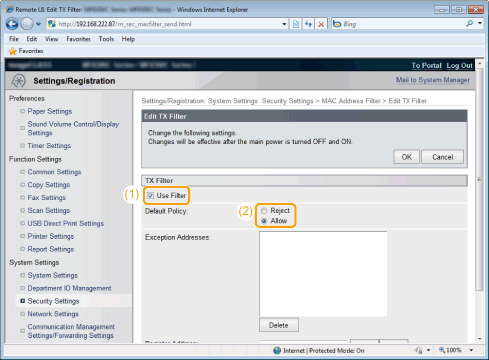Open recent pages dropdown next to navigation arrows
The height and width of the screenshot is (360, 489).
click(38, 24)
